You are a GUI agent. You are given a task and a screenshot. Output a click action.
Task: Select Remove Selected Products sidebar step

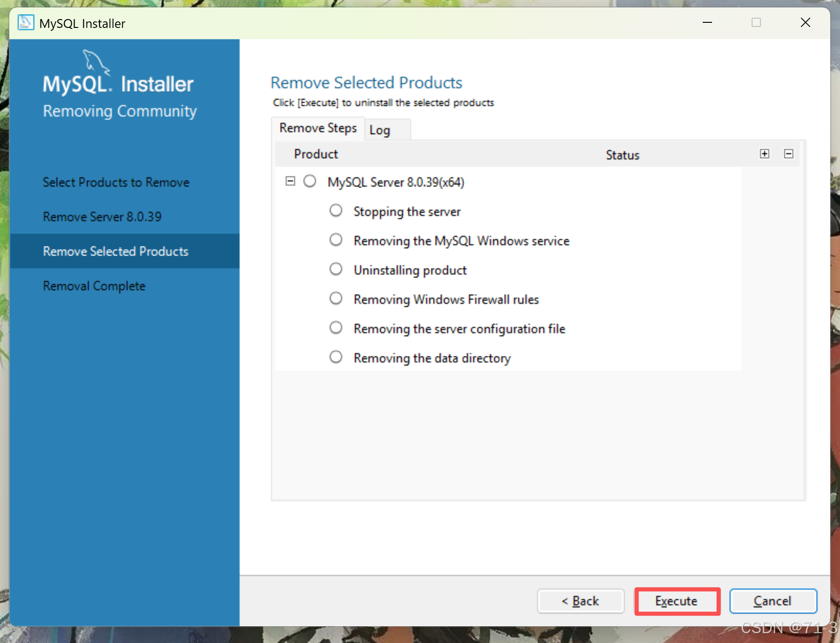pyautogui.click(x=124, y=251)
